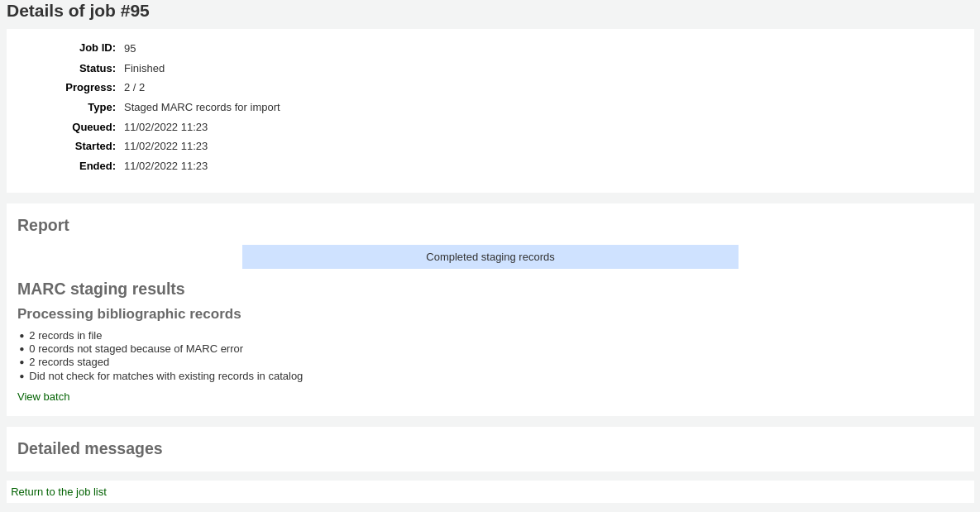Select the 2 records in file item
The image size is (980, 512).
(x=65, y=335)
